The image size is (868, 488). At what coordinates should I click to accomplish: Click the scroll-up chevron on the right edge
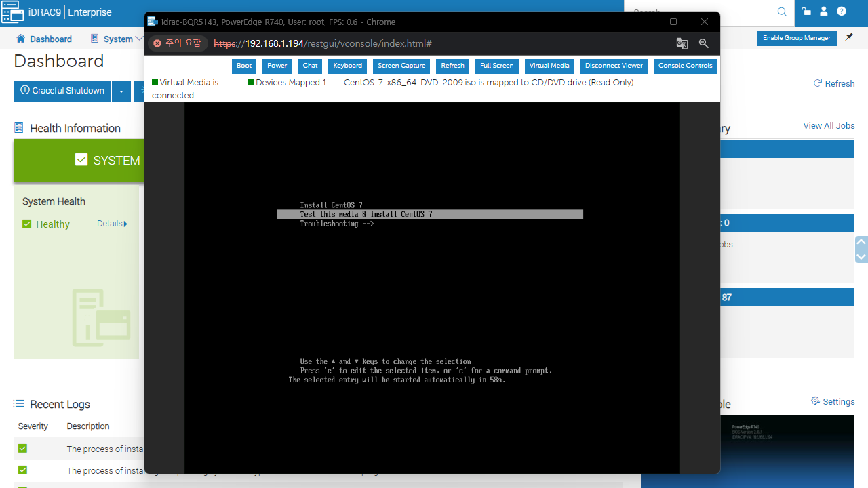861,241
